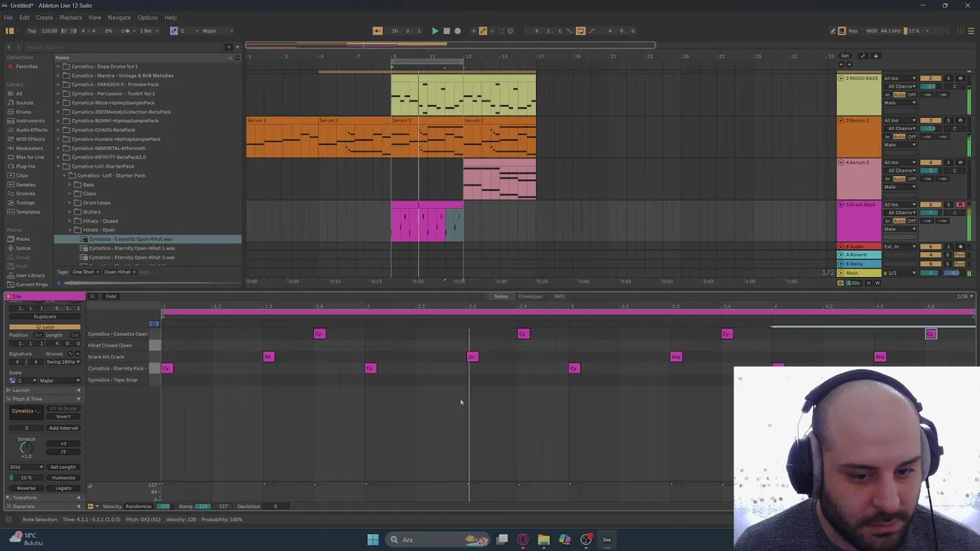Toggle the Automation Arm button
Image resolution: width=980 pixels, height=551 pixels.
(483, 31)
